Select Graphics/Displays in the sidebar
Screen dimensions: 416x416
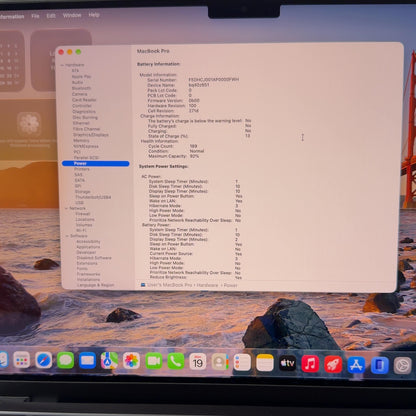pos(91,135)
